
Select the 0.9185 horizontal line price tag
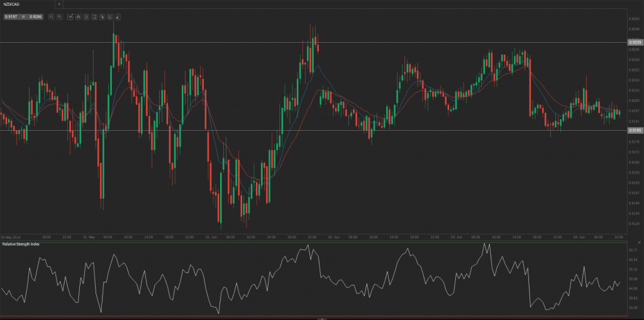tap(635, 130)
